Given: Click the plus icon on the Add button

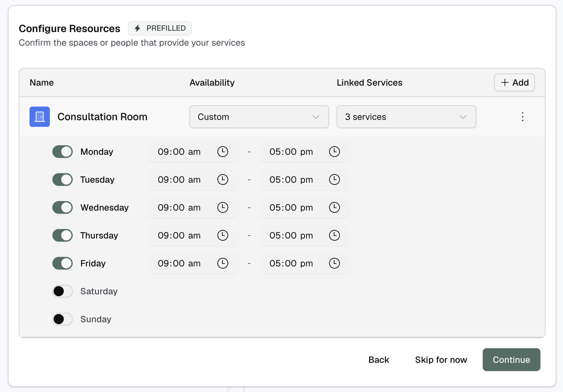Looking at the screenshot, I should pyautogui.click(x=504, y=82).
